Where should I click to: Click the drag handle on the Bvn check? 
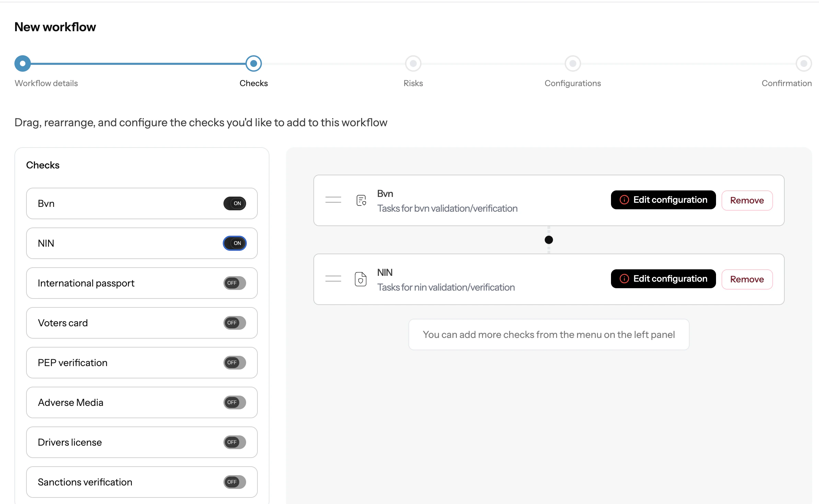pyautogui.click(x=333, y=199)
